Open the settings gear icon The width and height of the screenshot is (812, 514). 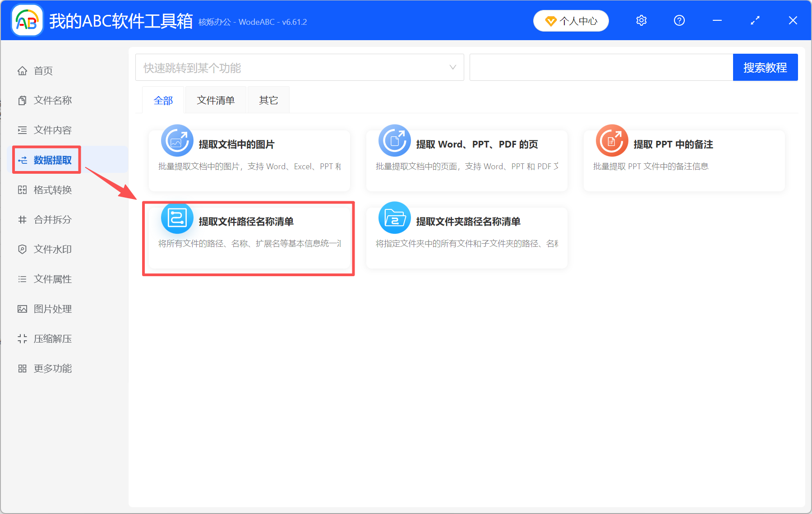tap(641, 20)
